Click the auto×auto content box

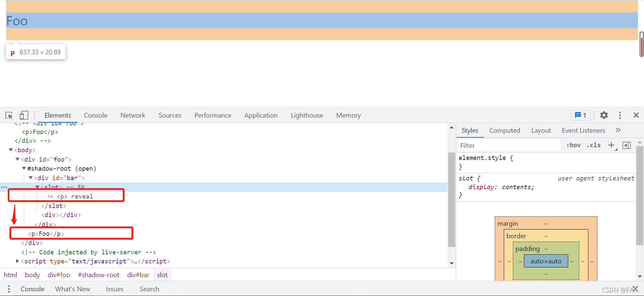tap(546, 261)
